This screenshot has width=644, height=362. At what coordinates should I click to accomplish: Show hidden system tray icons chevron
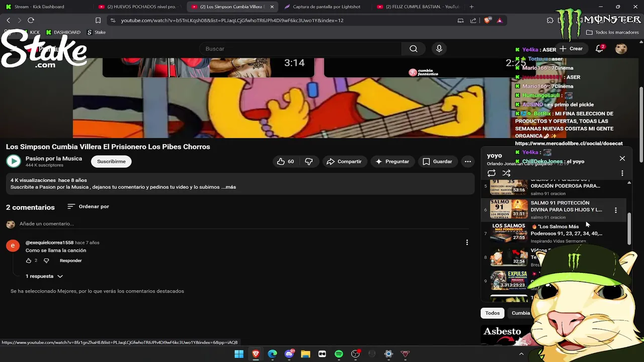[521, 354]
